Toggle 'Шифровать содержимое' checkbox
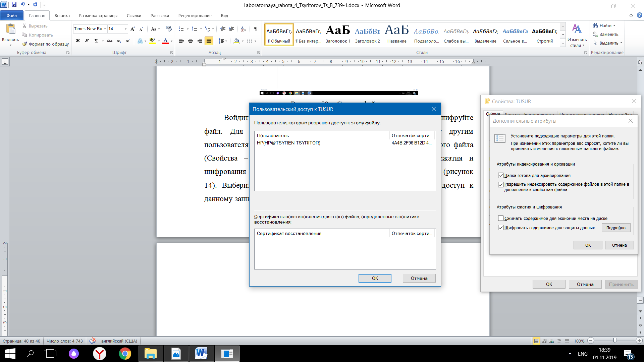Viewport: 644px width, 362px height. 501,228
